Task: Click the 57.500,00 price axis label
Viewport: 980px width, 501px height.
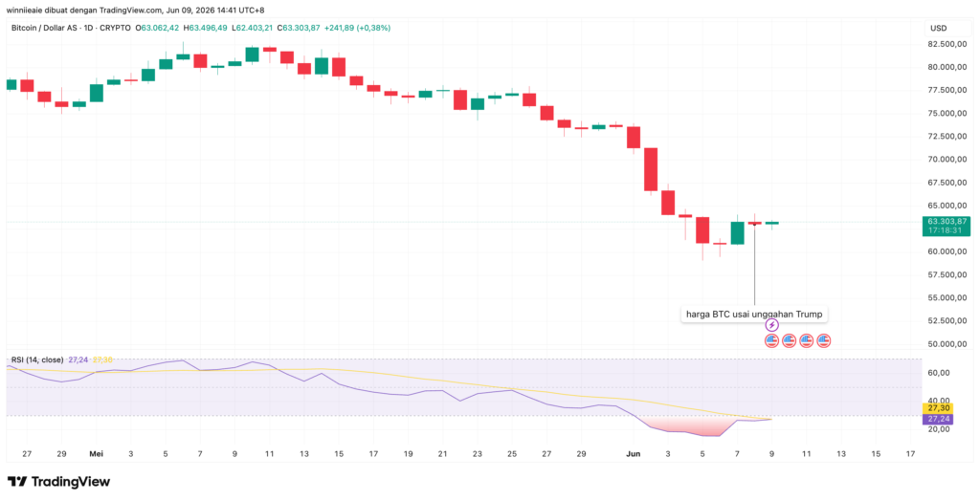Action: (x=948, y=274)
